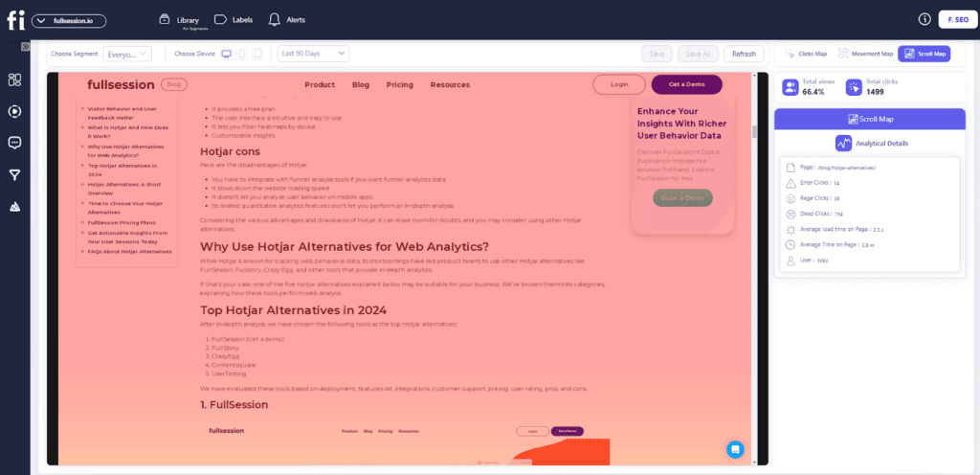Viewport: 980px width, 475px height.
Task: Switch to the Clicks Map tab
Action: click(x=806, y=54)
